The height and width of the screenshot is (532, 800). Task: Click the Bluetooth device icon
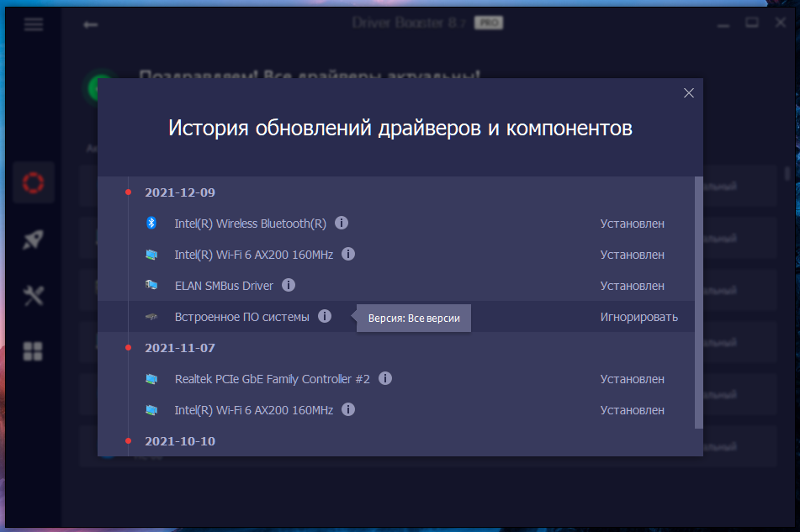tap(151, 223)
